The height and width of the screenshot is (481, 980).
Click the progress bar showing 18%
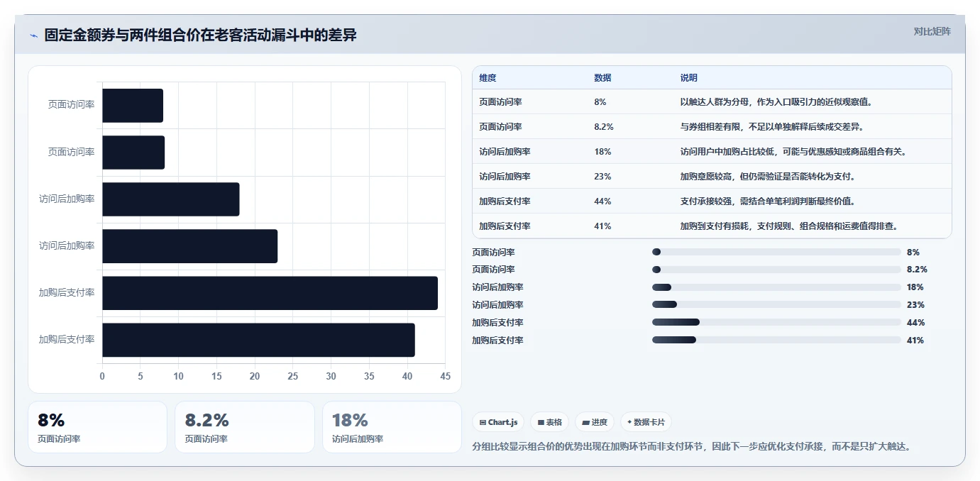[776, 287]
